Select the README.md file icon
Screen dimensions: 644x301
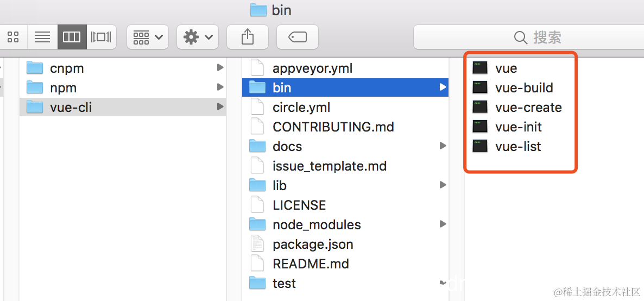click(257, 264)
